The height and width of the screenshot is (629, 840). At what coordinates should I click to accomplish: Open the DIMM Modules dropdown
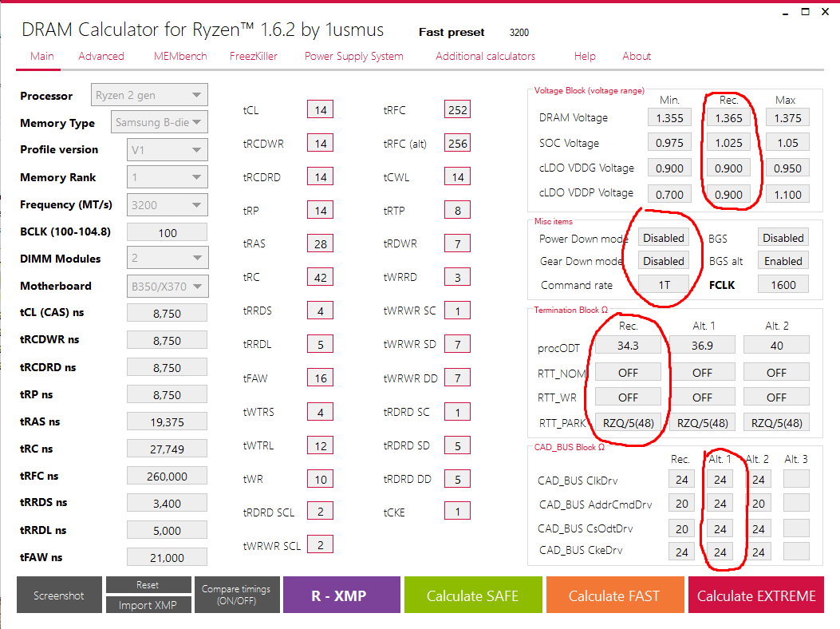pos(168,258)
